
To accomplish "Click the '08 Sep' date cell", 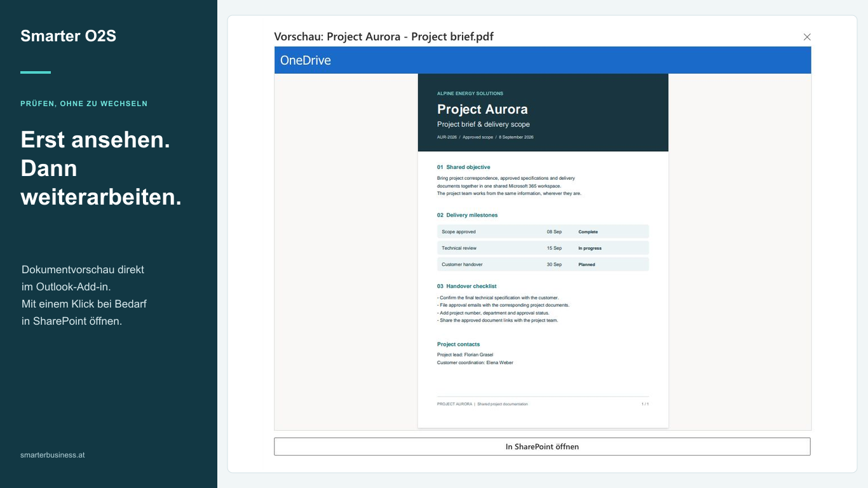I will pyautogui.click(x=554, y=232).
